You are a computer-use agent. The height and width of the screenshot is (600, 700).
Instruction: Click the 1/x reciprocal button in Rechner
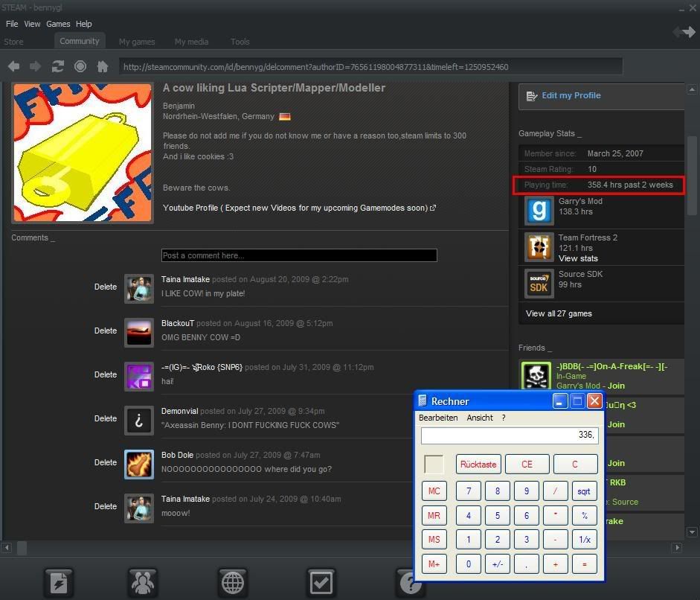[x=584, y=540]
